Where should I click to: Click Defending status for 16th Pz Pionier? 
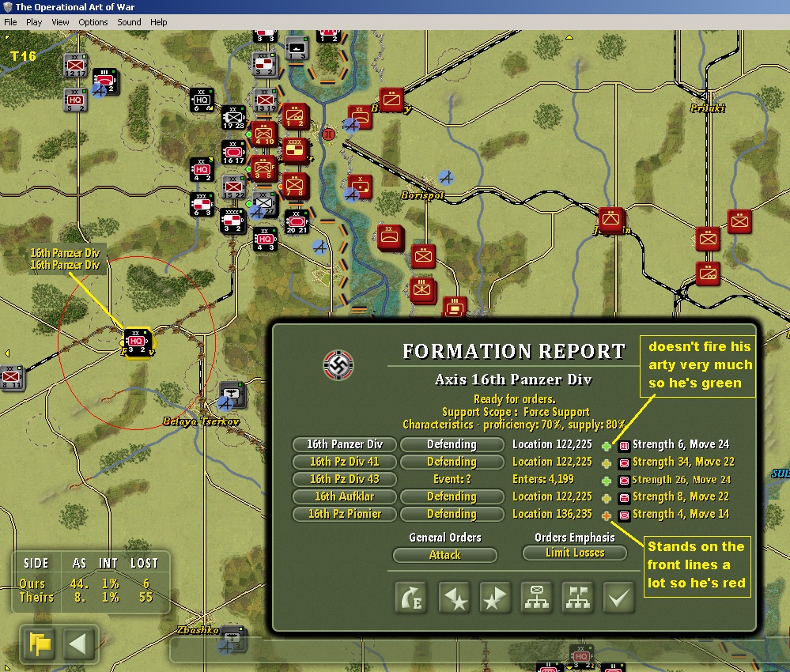point(452,514)
